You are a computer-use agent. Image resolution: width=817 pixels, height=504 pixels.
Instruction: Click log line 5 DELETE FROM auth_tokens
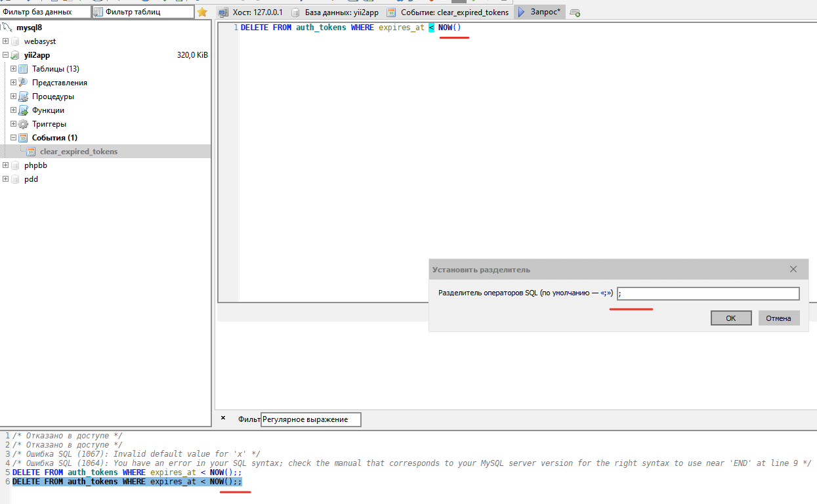[x=127, y=472]
